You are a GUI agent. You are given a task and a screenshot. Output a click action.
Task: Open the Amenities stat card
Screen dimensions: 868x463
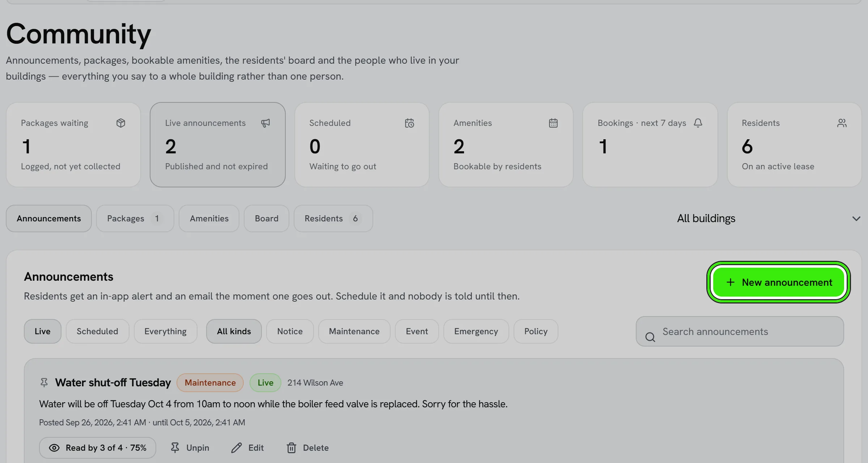(506, 145)
